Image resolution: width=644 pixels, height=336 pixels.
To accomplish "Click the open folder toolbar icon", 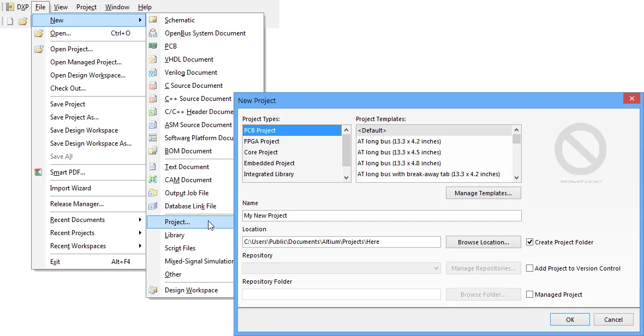I will [x=23, y=21].
